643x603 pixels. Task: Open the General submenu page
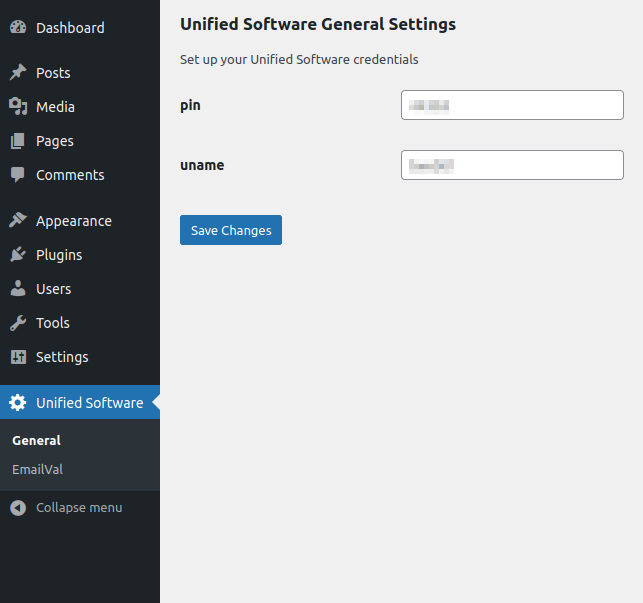coord(36,441)
